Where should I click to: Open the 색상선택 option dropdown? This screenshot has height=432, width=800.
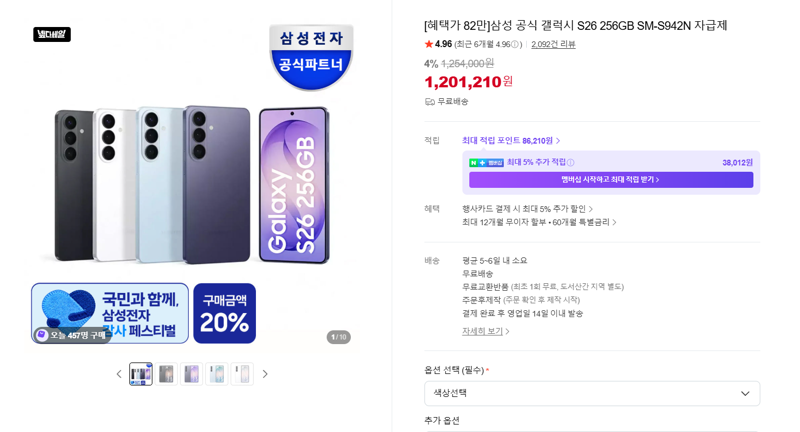[592, 393]
